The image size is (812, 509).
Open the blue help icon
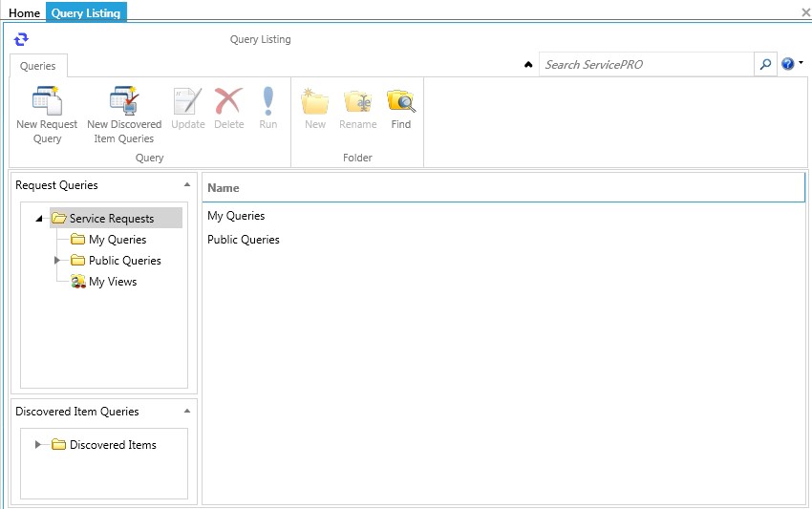click(788, 64)
